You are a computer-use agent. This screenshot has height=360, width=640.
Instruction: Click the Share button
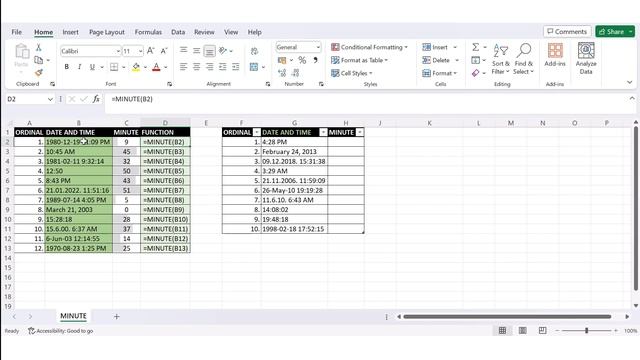615,31
